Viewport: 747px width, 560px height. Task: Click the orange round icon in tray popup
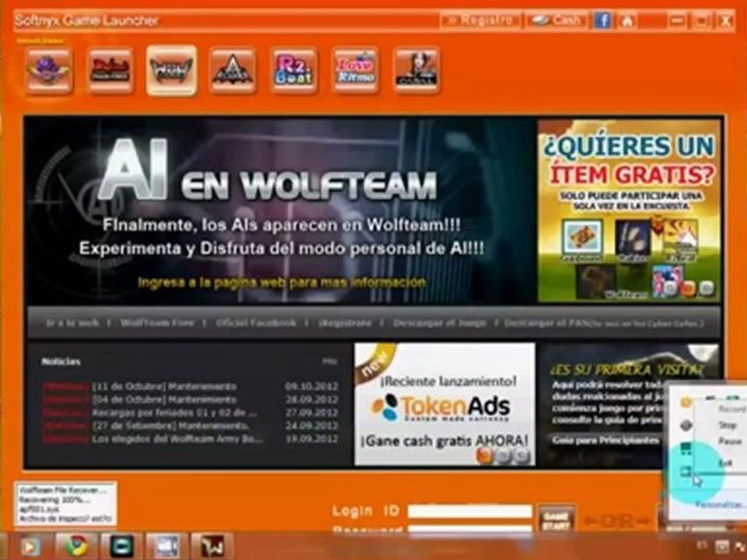click(x=685, y=403)
